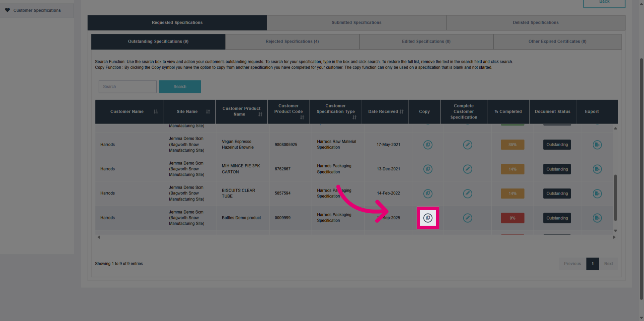Click Outstanding status for MIH MINCE PIE
Image resolution: width=644 pixels, height=321 pixels.
pos(557,169)
